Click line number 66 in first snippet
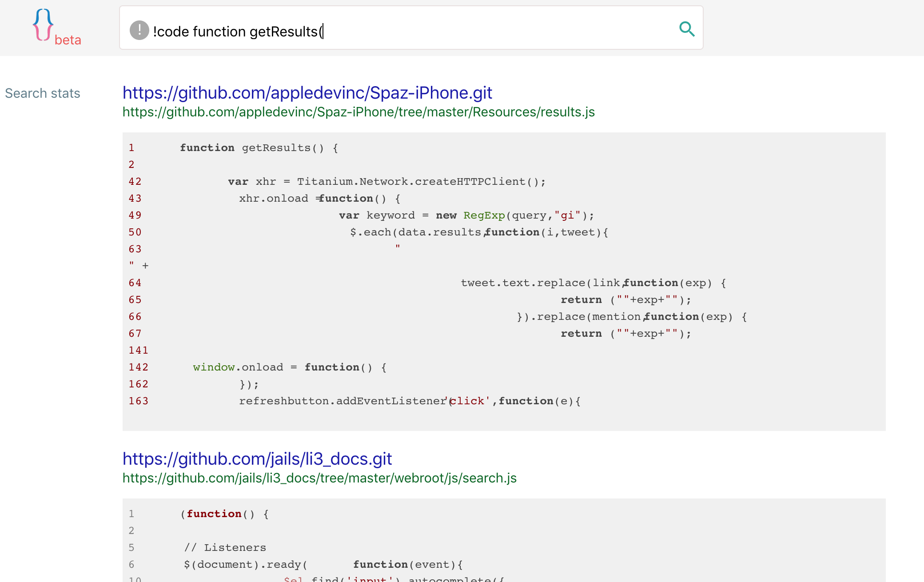This screenshot has height=582, width=924. click(135, 317)
